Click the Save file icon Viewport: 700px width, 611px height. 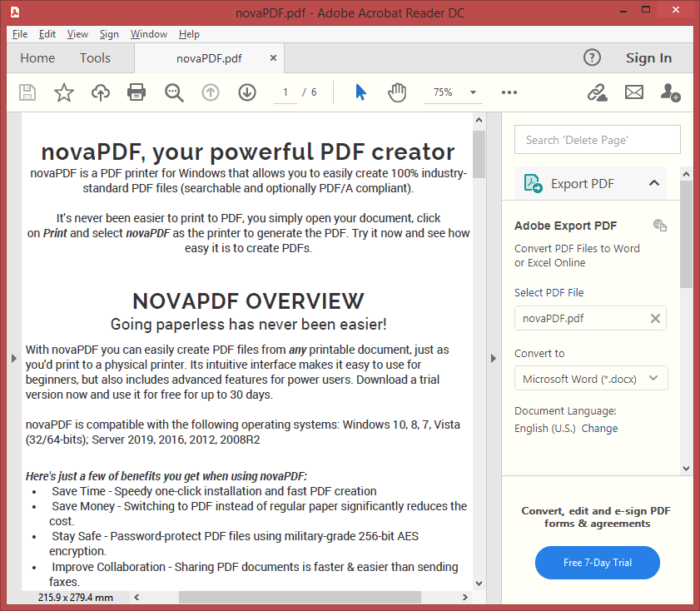[x=27, y=92]
